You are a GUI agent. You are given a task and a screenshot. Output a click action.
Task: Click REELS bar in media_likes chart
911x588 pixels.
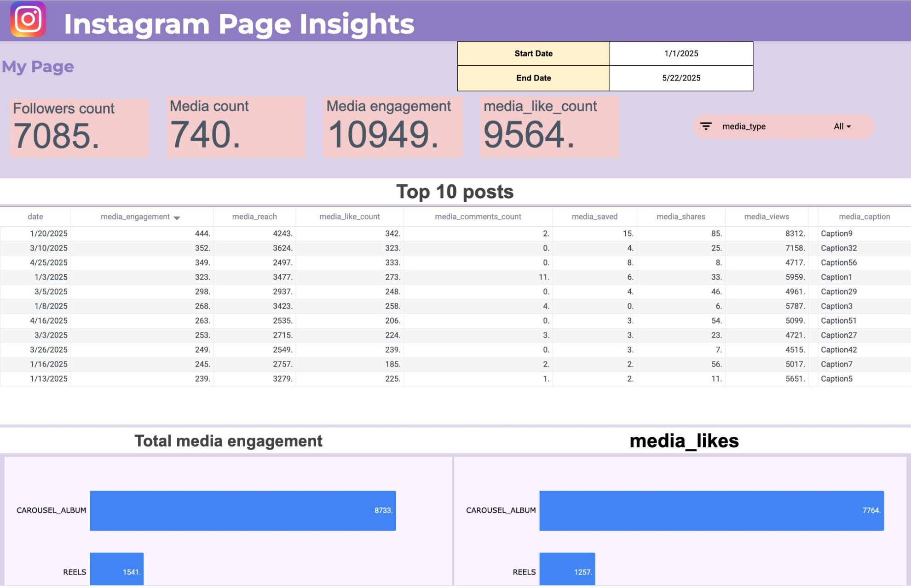[x=567, y=569]
